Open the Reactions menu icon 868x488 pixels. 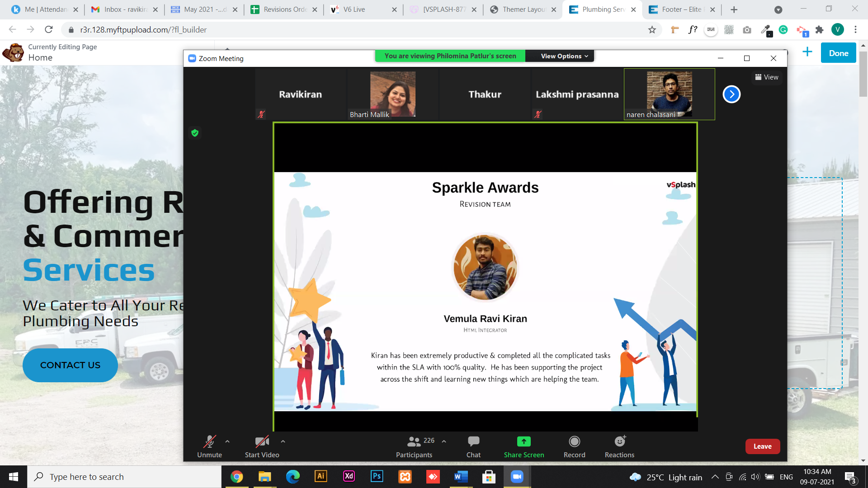(620, 441)
